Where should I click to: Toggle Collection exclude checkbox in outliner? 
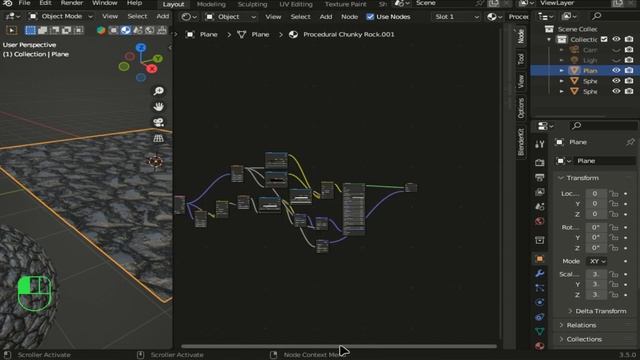tap(604, 39)
